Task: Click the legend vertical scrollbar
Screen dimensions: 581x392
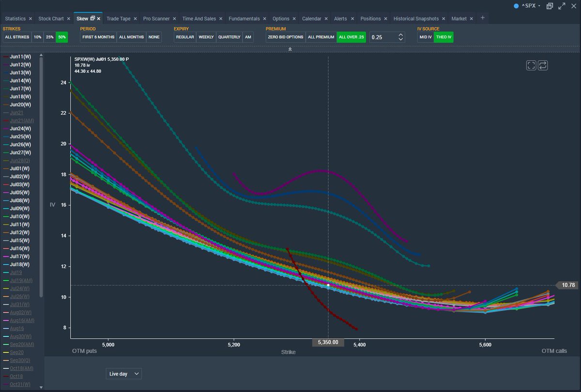Action: tap(41, 177)
